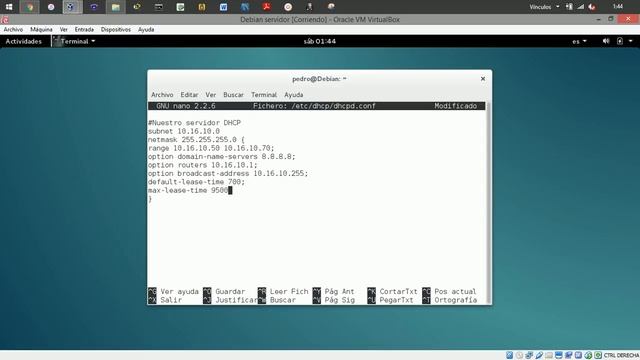Open the es keyboard layout dropdown
Image resolution: width=640 pixels, height=360 pixels.
(x=579, y=41)
